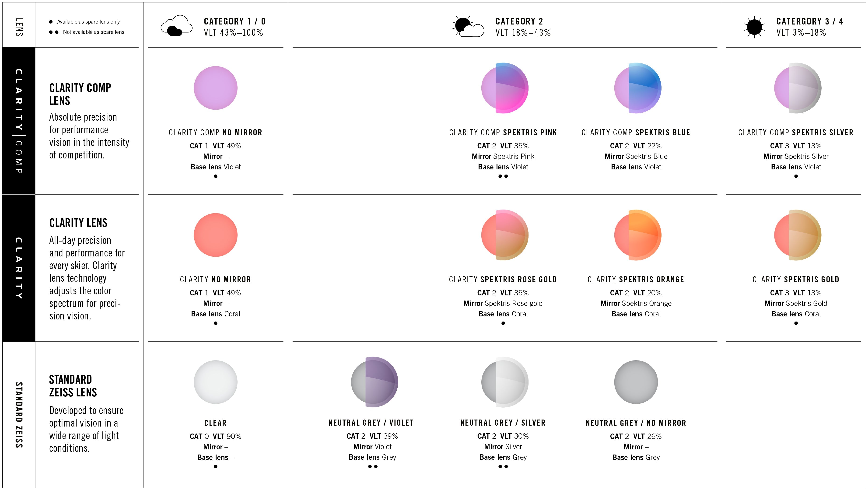Select the Clarity Spektris Gold lens swatch
Screen dimensions: 868x490
[797, 235]
